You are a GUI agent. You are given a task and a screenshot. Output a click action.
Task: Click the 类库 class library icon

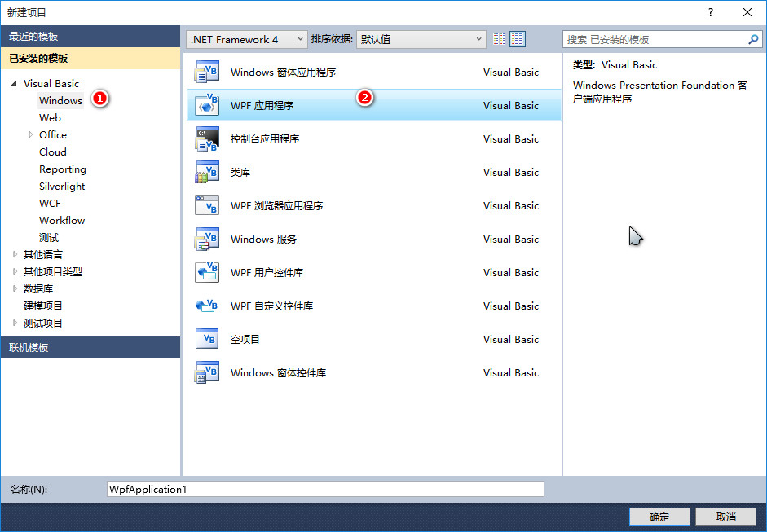point(206,172)
